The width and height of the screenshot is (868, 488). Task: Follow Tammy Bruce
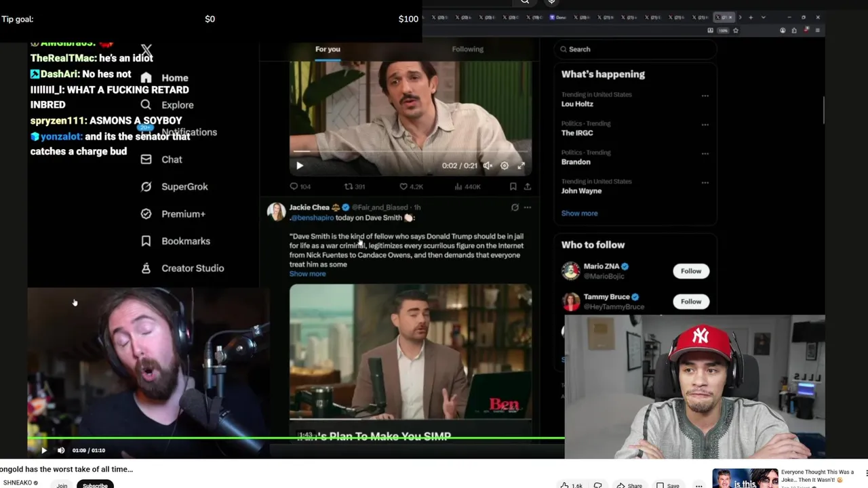pyautogui.click(x=691, y=301)
